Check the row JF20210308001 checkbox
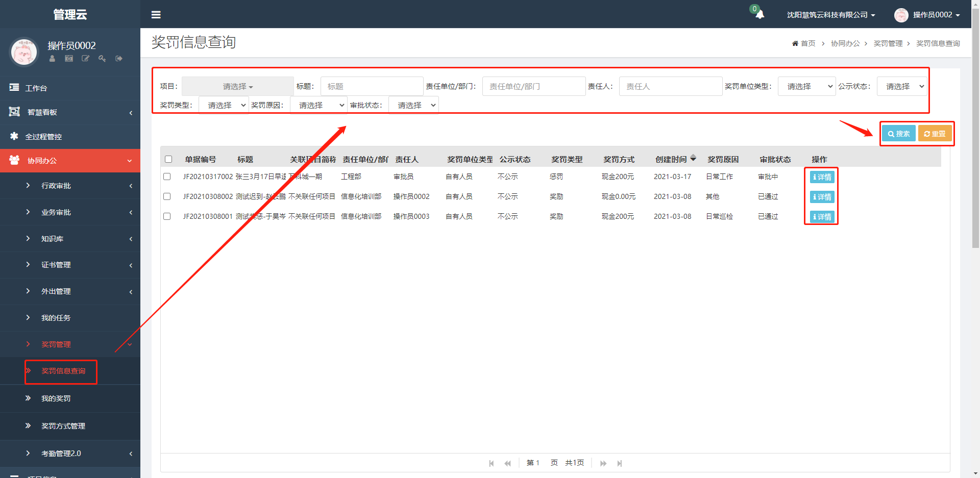Viewport: 980px width, 478px height. click(167, 216)
